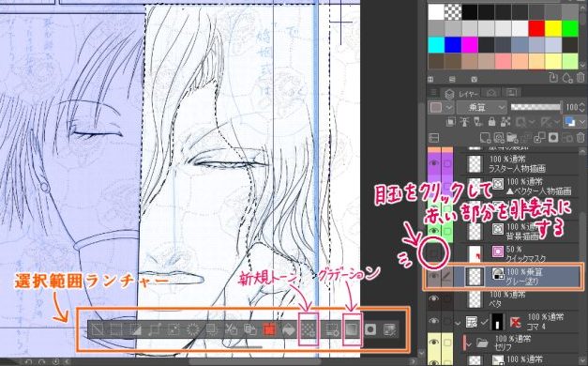Click the opacity value stepper arrows
The height and width of the screenshot is (366, 588).
(x=582, y=108)
